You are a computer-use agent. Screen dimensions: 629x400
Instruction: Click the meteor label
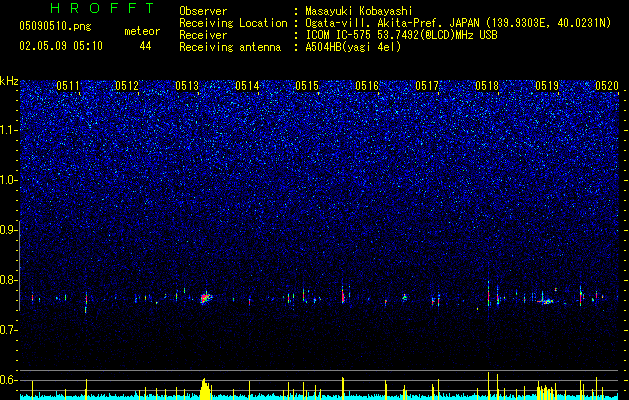pos(142,31)
